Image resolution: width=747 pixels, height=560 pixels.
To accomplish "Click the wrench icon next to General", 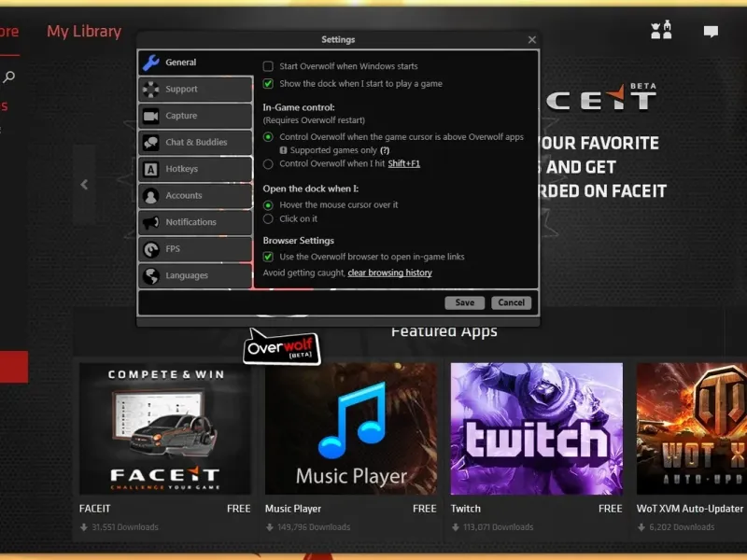I will pyautogui.click(x=151, y=63).
